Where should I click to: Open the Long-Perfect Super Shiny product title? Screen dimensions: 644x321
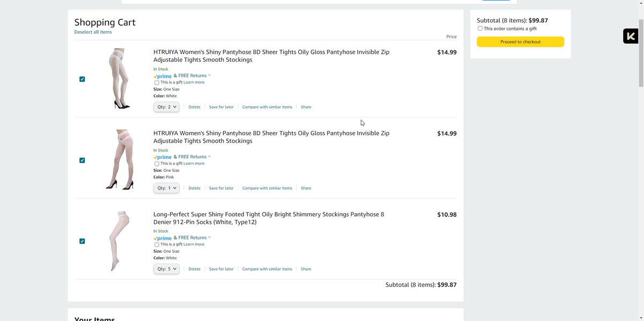tap(269, 218)
